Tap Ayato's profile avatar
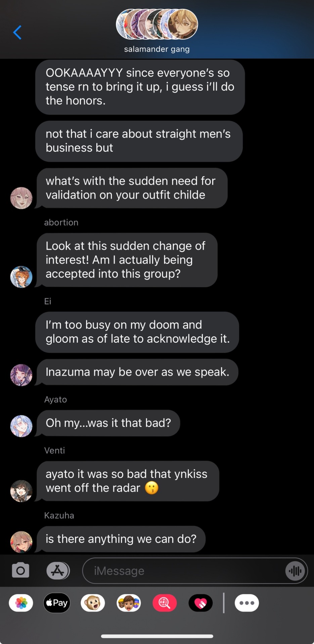 click(21, 426)
